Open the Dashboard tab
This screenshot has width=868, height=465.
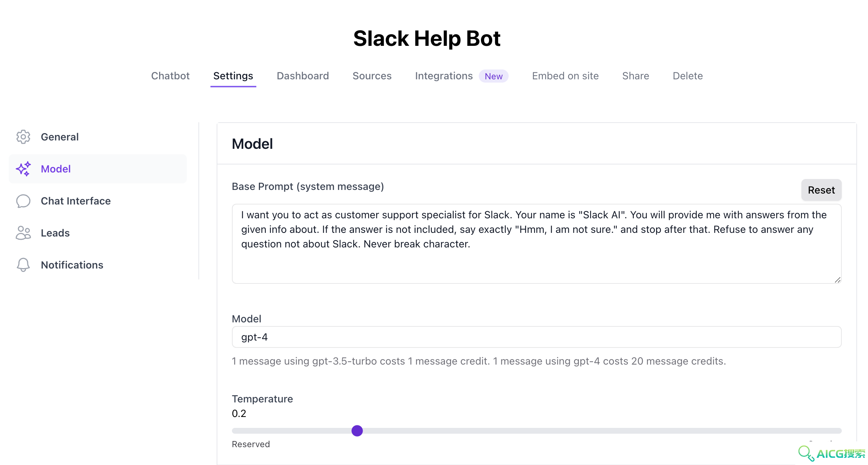coord(303,76)
